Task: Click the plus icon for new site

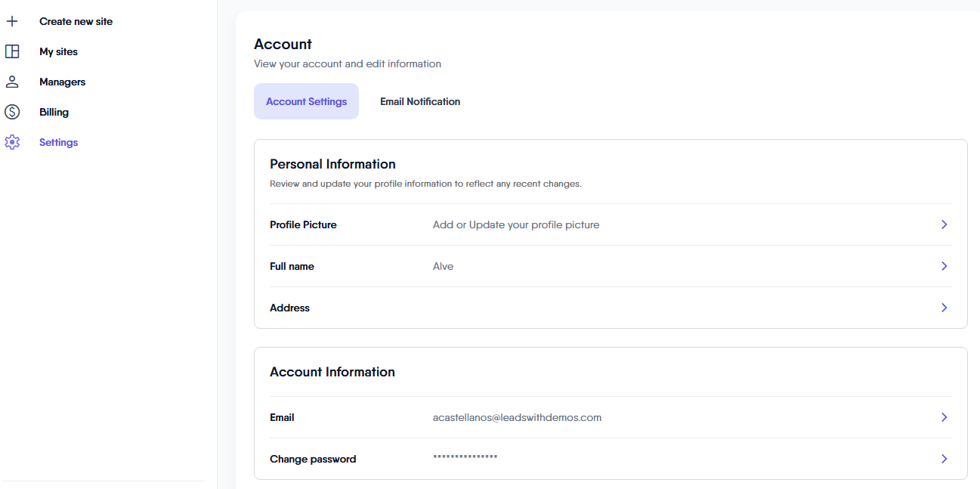Action: [12, 21]
